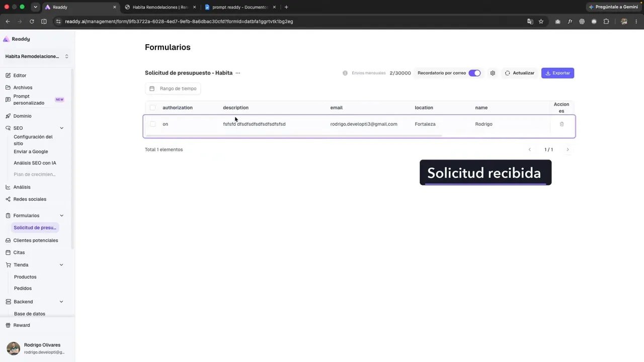Open Redes sociales in the sidebar
This screenshot has height=362, width=644.
click(30, 199)
